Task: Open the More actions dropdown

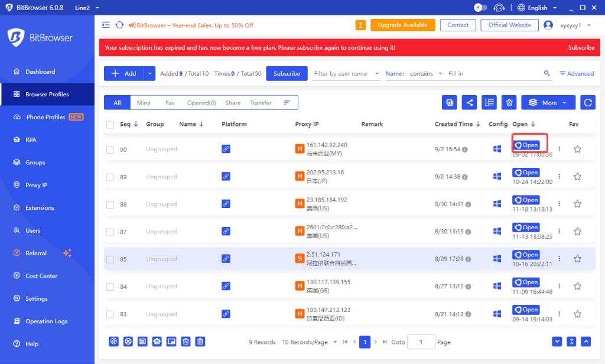Action: tap(547, 102)
